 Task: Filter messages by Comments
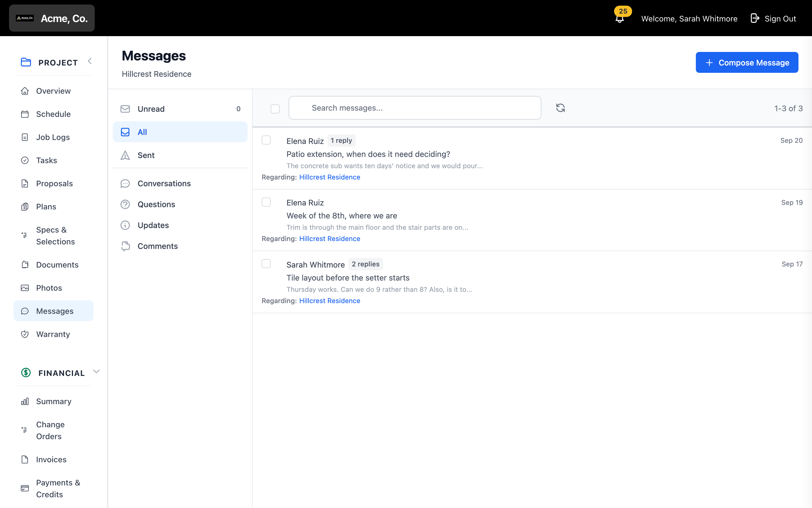coord(180,246)
